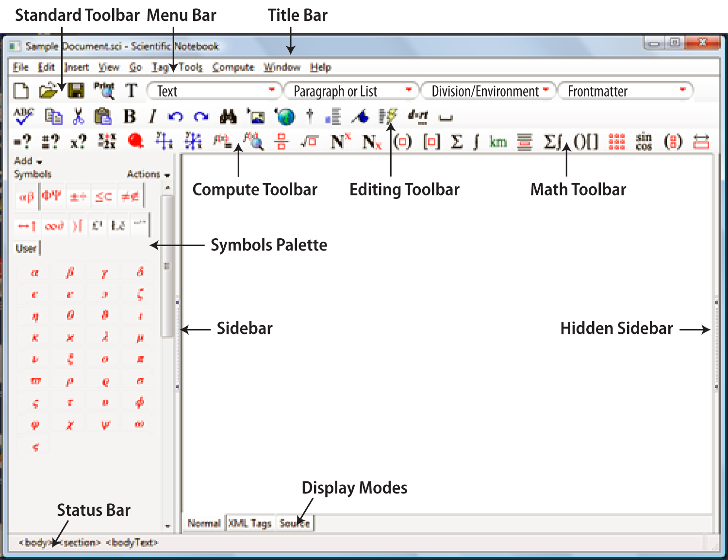Insert a math name using sin cos icon
728x560 pixels.
coord(644,142)
